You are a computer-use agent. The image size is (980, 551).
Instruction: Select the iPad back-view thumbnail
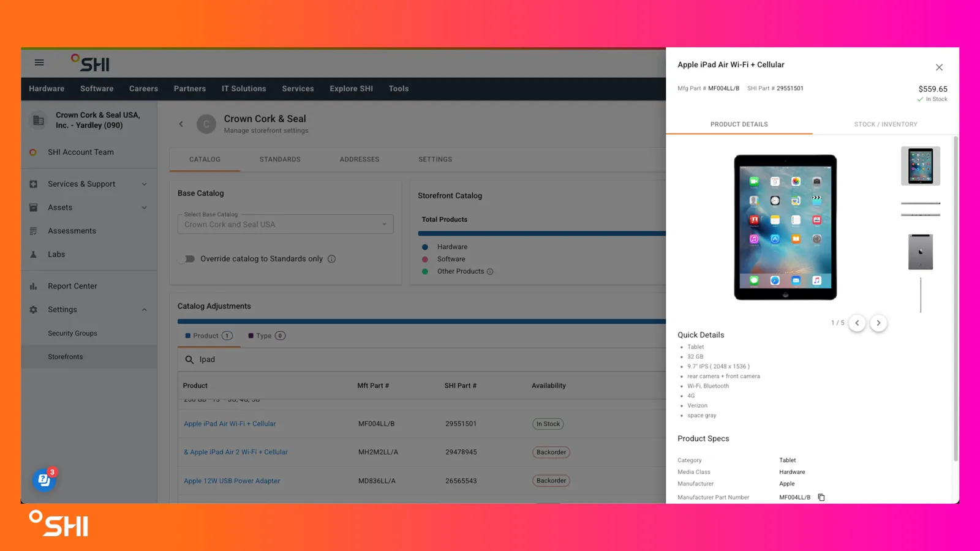921,252
